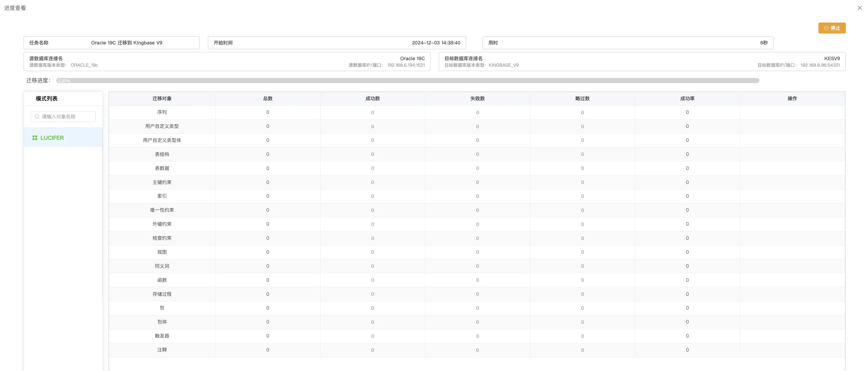The image size is (868, 371).
Task: Select the 表数据 migration row
Action: [162, 168]
